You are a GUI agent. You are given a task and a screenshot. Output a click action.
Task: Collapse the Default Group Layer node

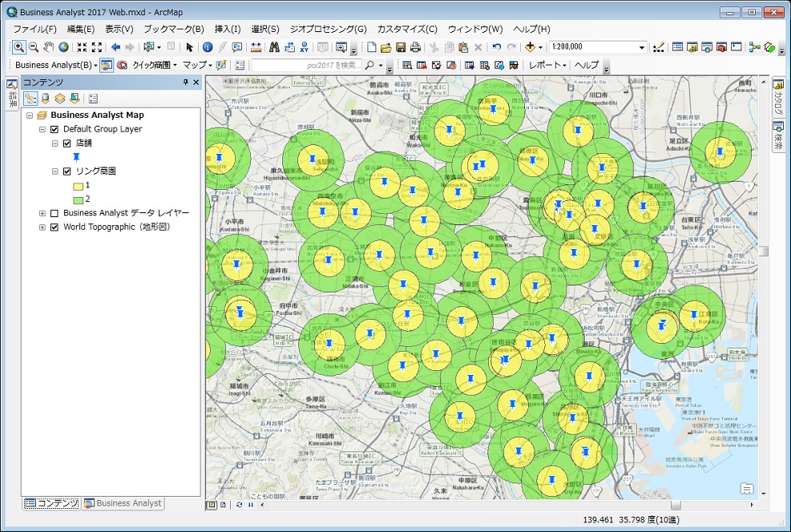click(x=42, y=129)
